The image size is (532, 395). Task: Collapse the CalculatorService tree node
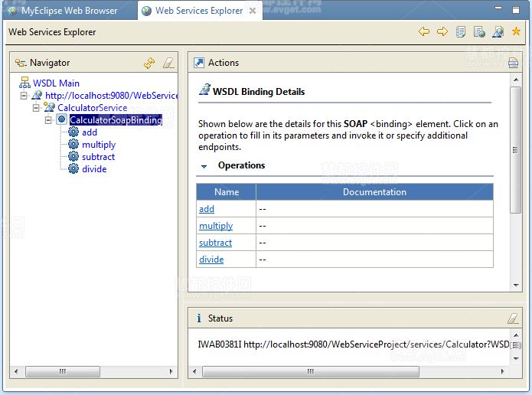tap(36, 108)
